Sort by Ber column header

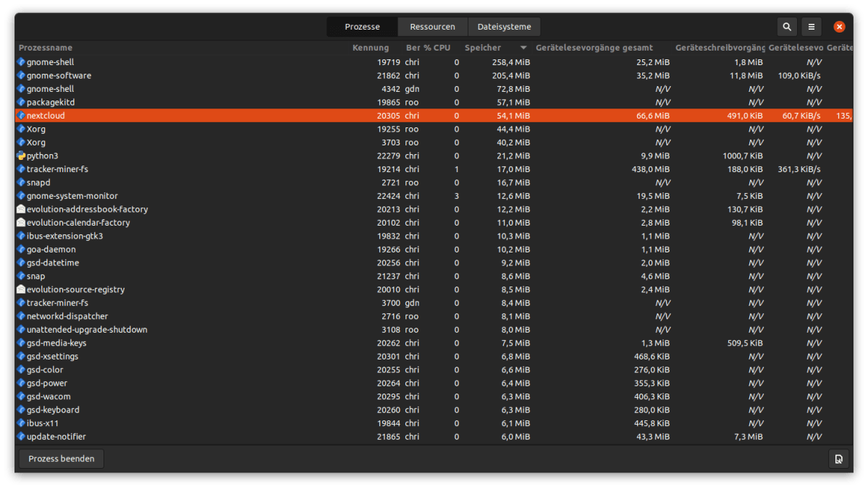(x=413, y=48)
